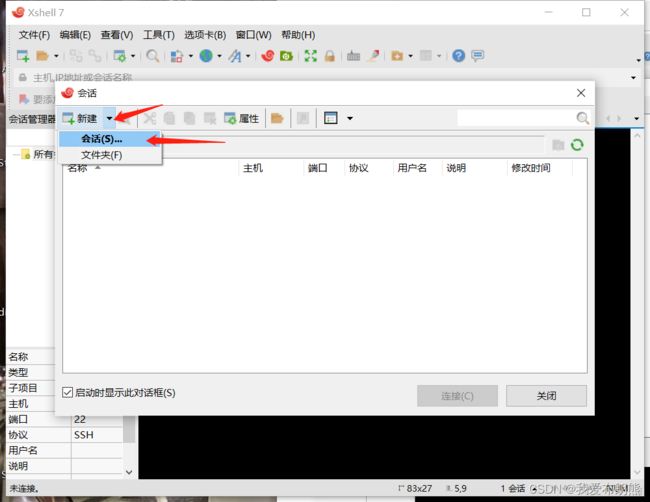650x502 pixels.
Task: Expand the folder-with-plus dropdown arrow
Action: pyautogui.click(x=410, y=56)
